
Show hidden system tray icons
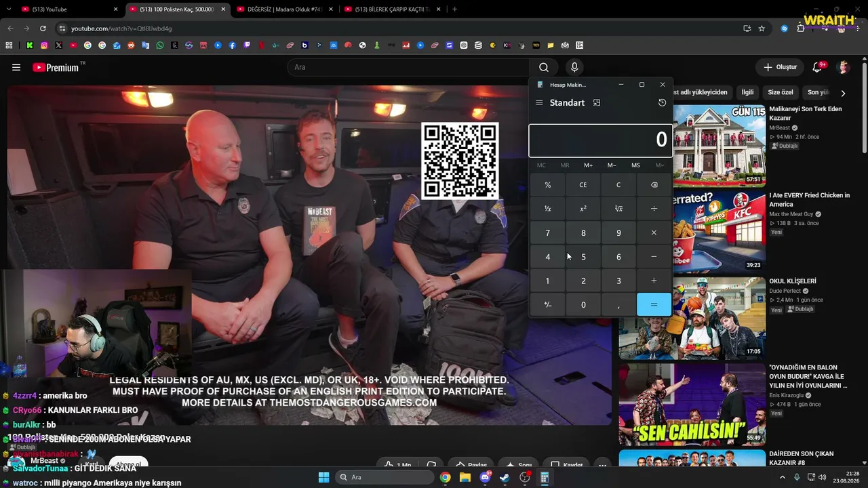pos(782,477)
